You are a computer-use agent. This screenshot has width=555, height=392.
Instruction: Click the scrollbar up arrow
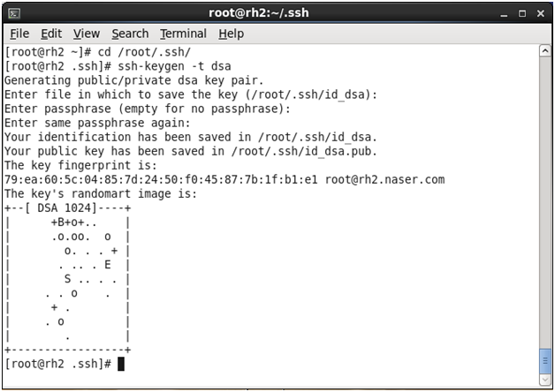point(544,51)
